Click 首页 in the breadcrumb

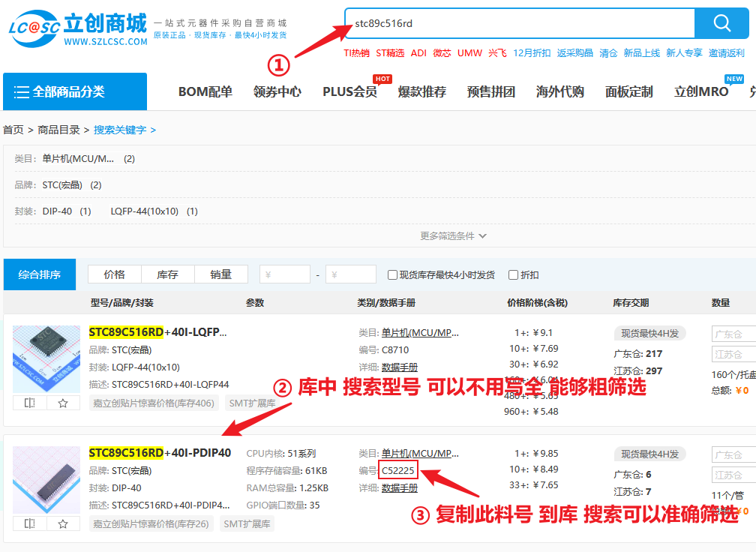13,130
